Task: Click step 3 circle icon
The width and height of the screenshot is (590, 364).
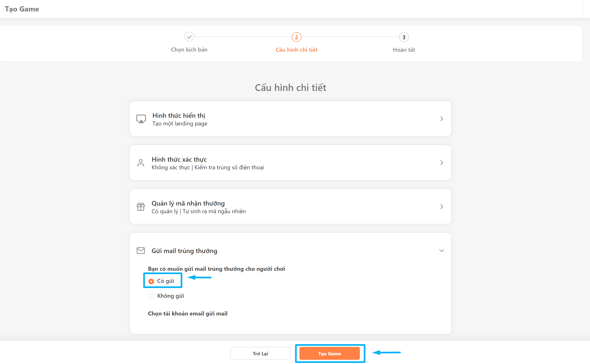Action: coord(404,37)
